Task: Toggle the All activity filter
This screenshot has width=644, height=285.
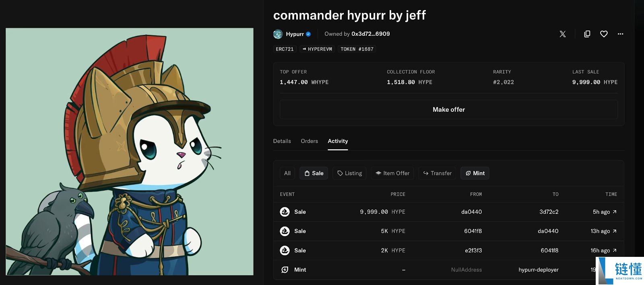Action: 287,173
